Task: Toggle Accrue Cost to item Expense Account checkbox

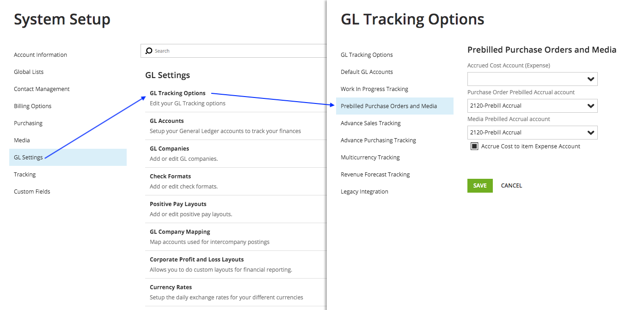Action: click(474, 146)
